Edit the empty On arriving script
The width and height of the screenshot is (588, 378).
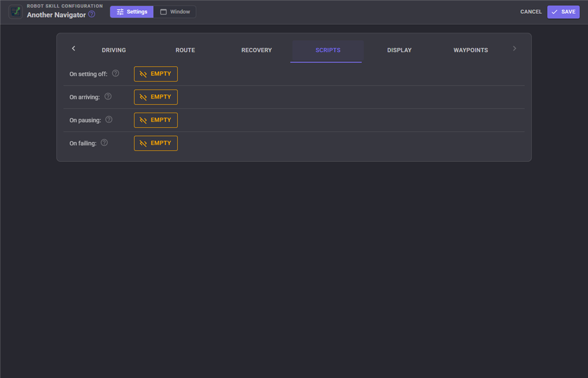point(156,97)
